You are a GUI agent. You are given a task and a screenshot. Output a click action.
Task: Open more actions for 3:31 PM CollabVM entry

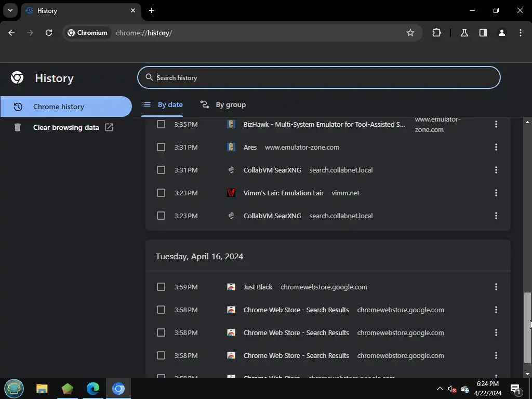496,170
